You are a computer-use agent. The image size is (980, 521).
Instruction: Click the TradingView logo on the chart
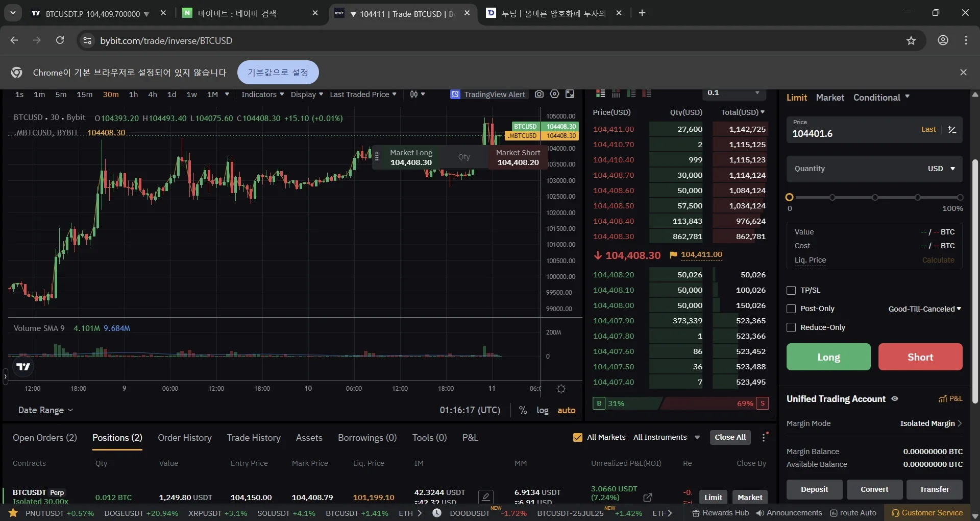[x=23, y=367]
